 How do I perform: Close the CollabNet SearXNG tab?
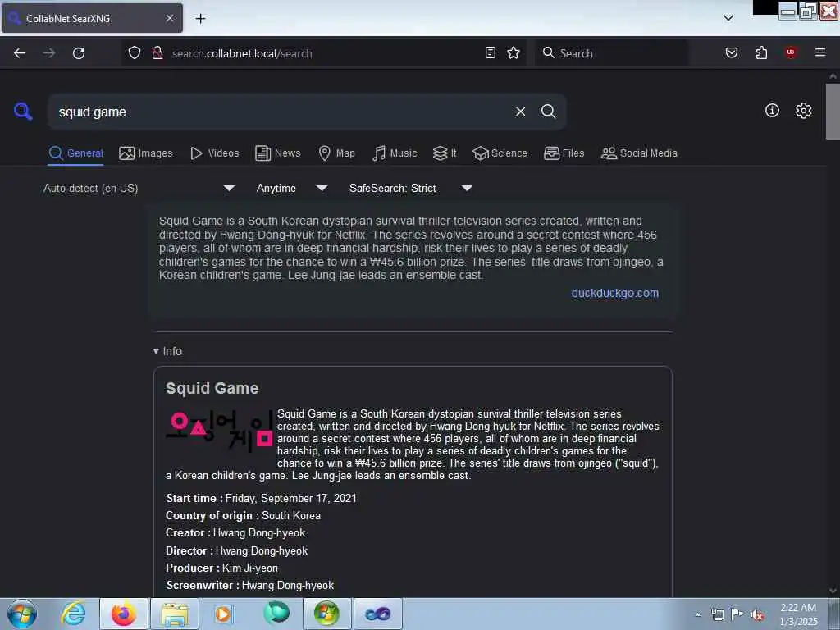tap(170, 18)
